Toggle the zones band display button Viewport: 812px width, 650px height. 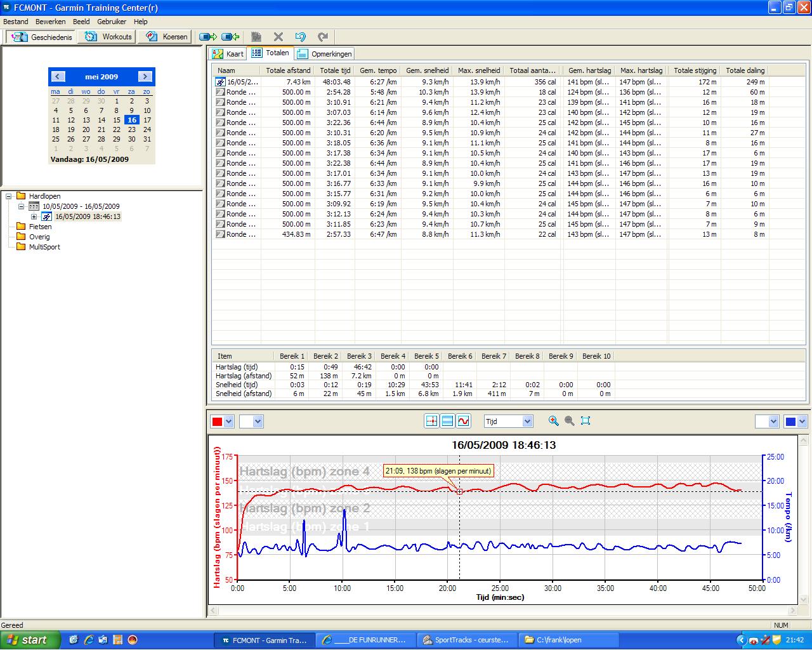click(x=447, y=421)
